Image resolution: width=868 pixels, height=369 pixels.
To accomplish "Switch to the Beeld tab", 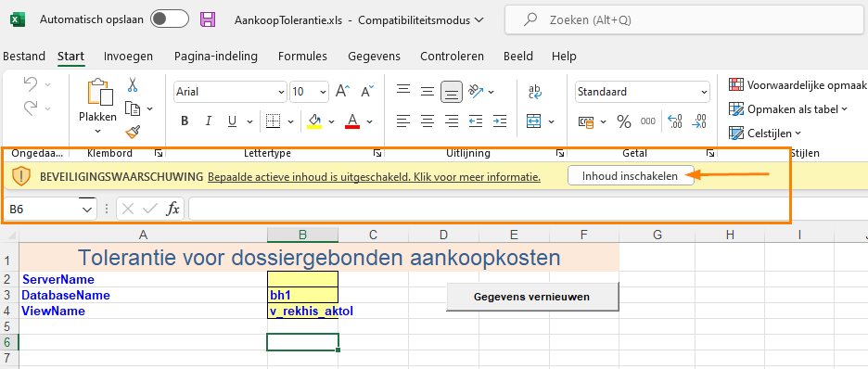I will 518,57.
